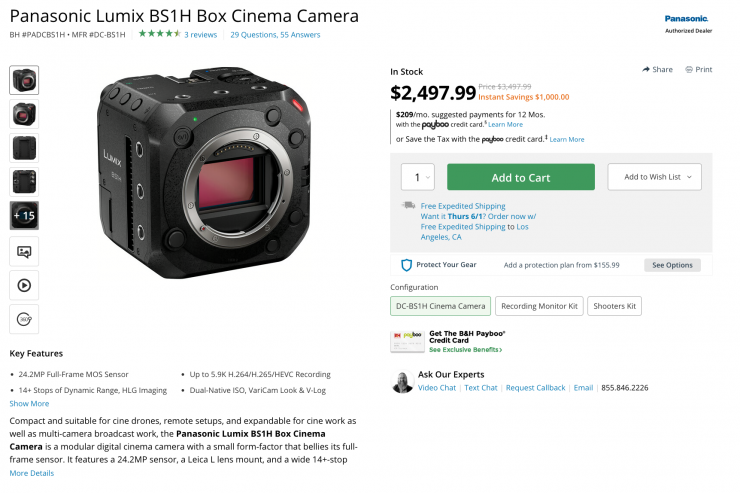Screen dimensions: 740x493
Task: Expand the Add to Wish List dropdown
Action: 654,177
